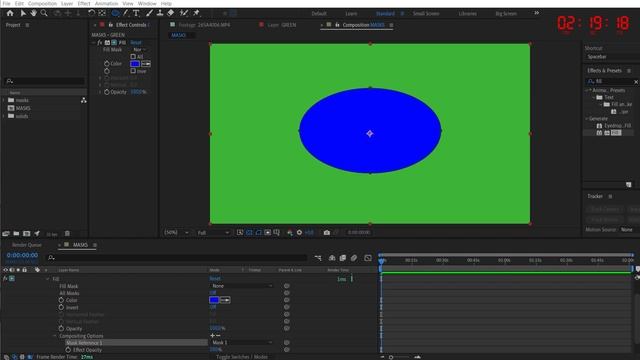Viewport: 640px width, 360px height.
Task: Collapse the Fill effect twirl in timeline
Action: tap(47, 279)
